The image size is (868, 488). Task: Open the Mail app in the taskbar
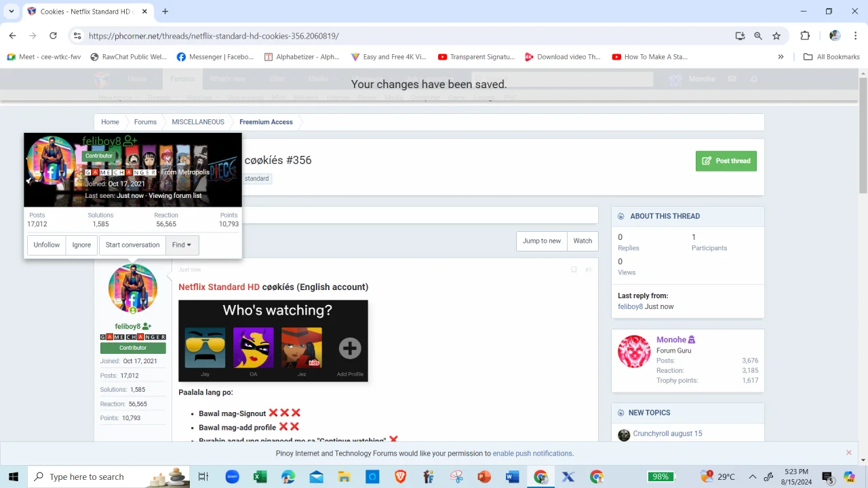pyautogui.click(x=316, y=477)
